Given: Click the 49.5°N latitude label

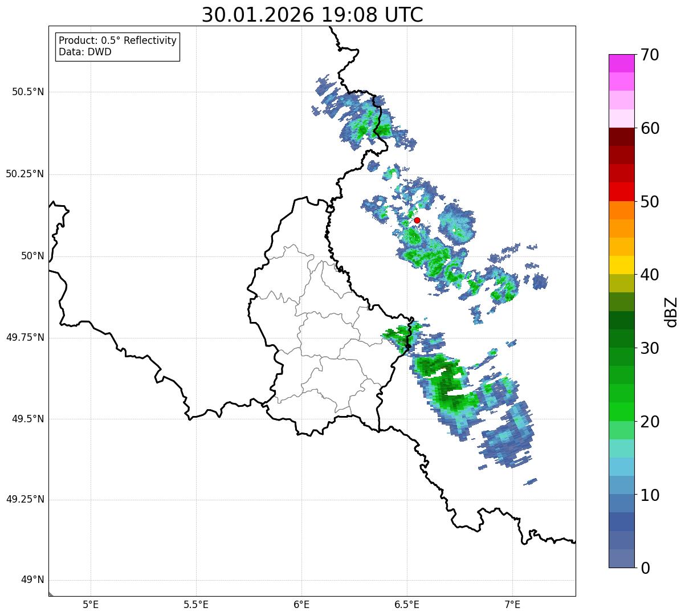Looking at the screenshot, I should pos(28,419).
